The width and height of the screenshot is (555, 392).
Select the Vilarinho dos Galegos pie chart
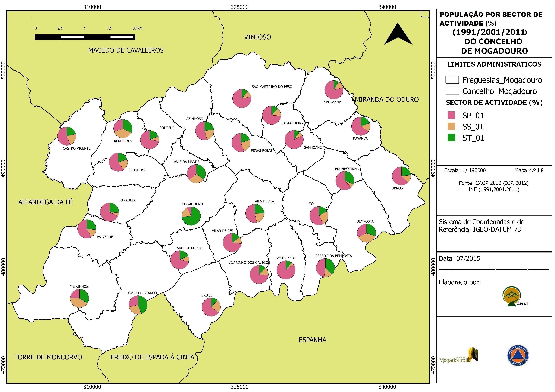click(259, 275)
